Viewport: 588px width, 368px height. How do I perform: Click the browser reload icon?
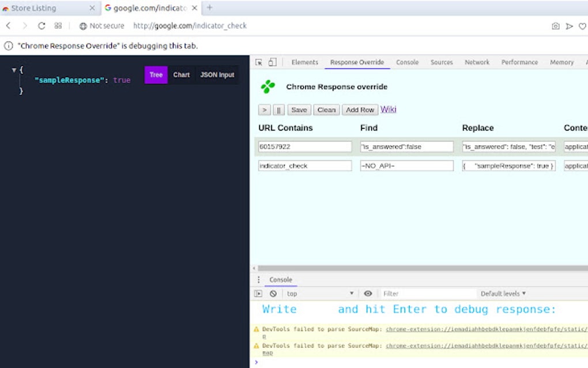pyautogui.click(x=40, y=25)
